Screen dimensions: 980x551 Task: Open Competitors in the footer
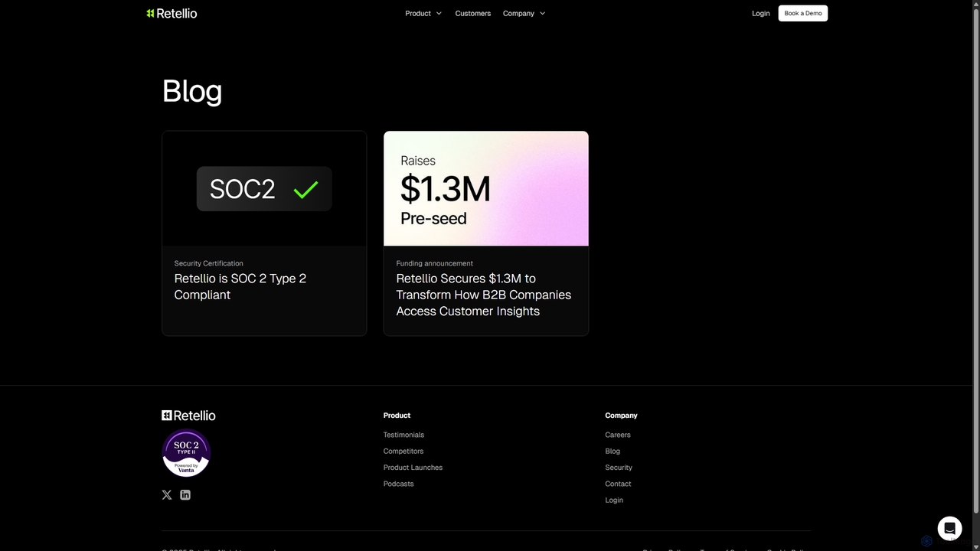coord(403,452)
